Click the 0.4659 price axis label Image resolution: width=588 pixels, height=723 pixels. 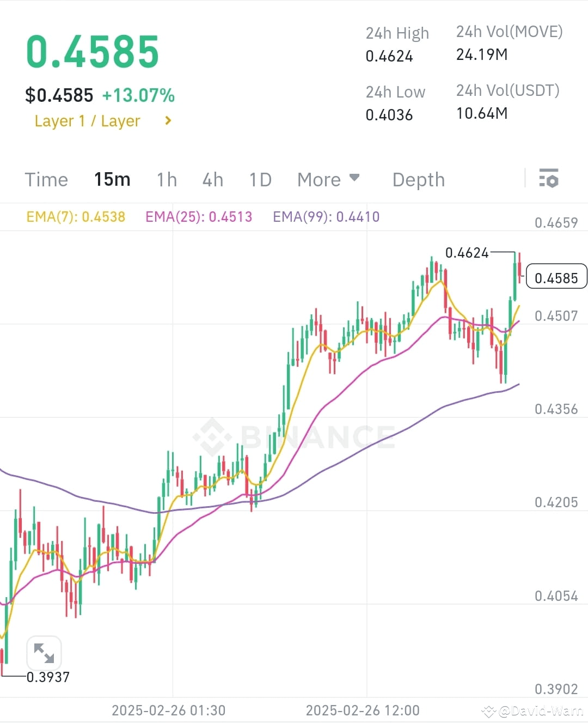(x=557, y=222)
